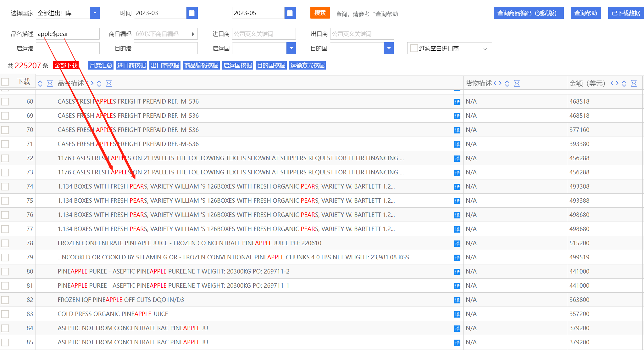Click the translate icon on row 76
Image resolution: width=644 pixels, height=350 pixels.
tap(457, 215)
